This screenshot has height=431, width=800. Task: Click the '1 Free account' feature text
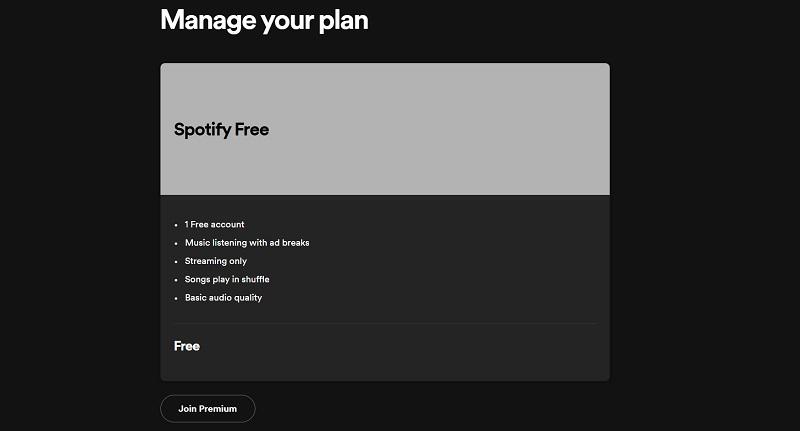tap(214, 224)
